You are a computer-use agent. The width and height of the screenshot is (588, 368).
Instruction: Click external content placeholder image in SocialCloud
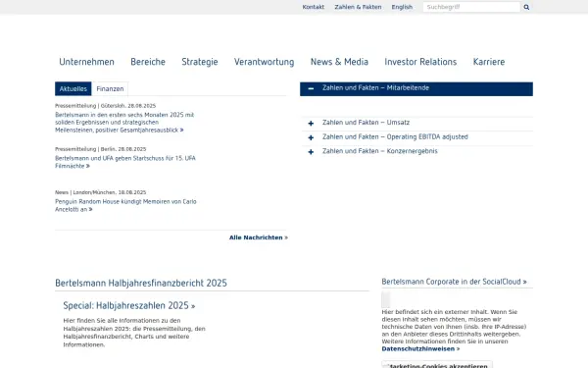coord(386,299)
